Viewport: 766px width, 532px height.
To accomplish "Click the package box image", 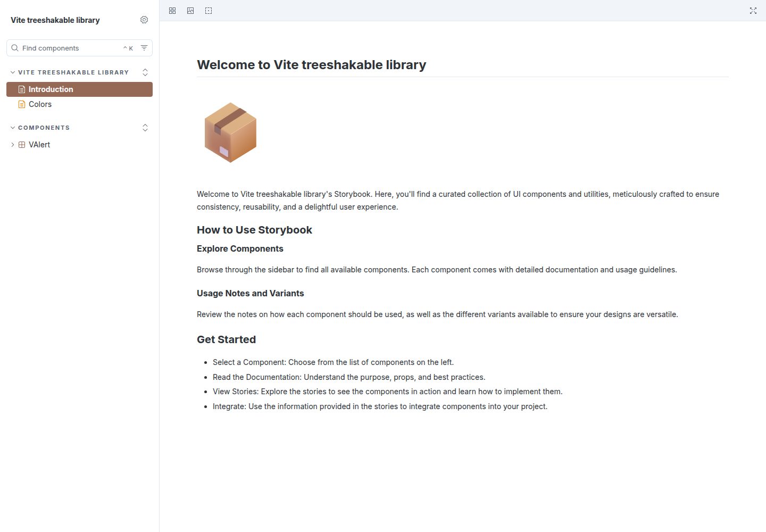I will [230, 132].
